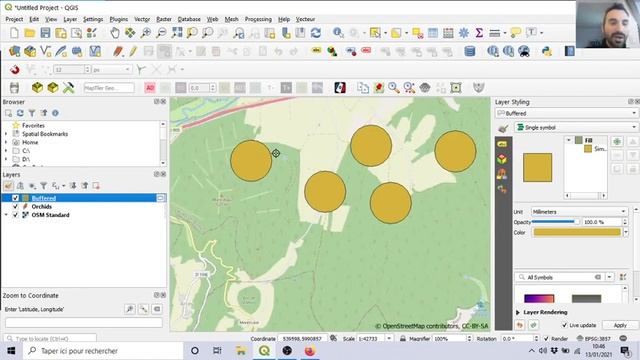Expand the OSM Standard layer entry

pos(6,215)
